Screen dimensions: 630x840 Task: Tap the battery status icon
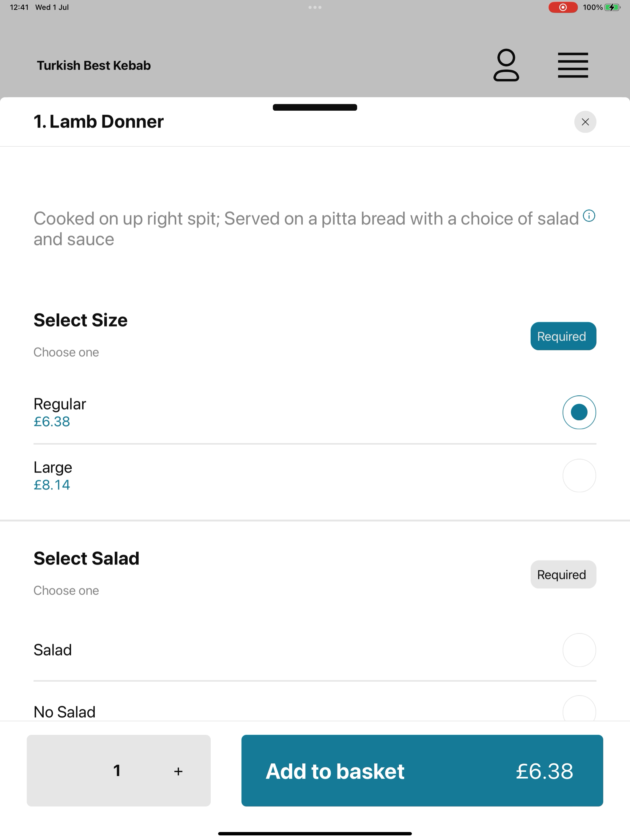click(x=612, y=7)
